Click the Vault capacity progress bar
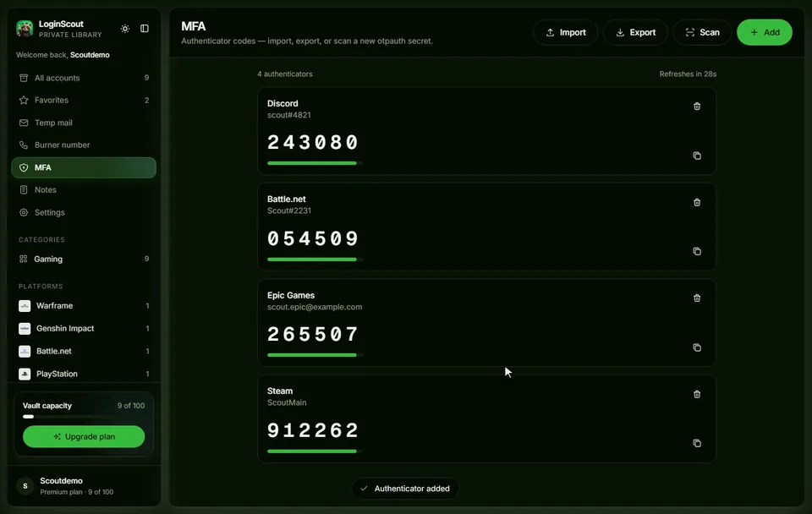This screenshot has width=812, height=514. click(84, 416)
